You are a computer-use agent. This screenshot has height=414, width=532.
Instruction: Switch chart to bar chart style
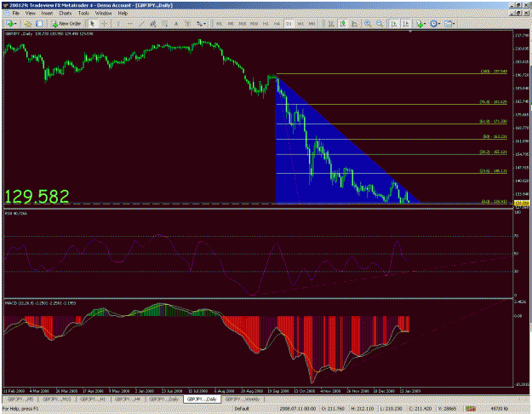pyautogui.click(x=331, y=24)
